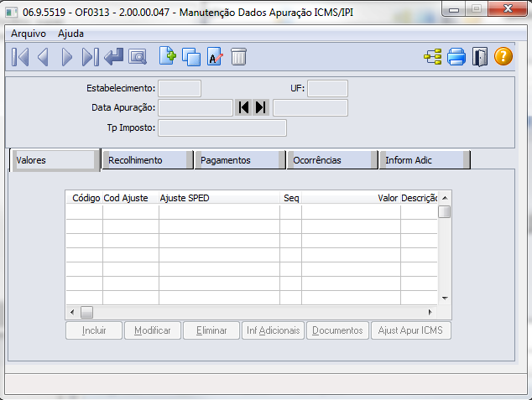The image size is (532, 400).
Task: Open the Arquivo menu
Action: pyautogui.click(x=29, y=34)
